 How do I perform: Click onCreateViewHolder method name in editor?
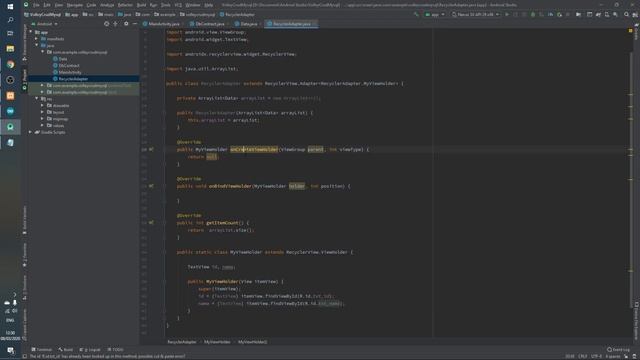[254, 149]
